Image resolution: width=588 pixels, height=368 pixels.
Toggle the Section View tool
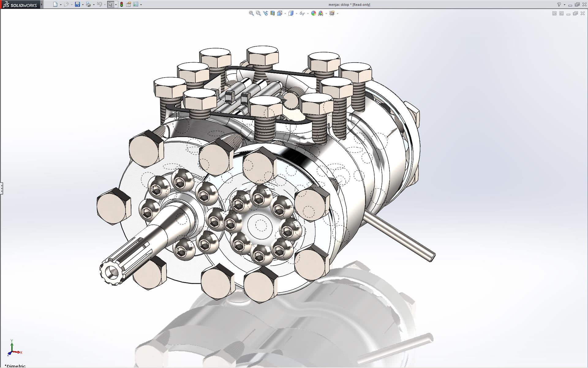[x=273, y=13]
